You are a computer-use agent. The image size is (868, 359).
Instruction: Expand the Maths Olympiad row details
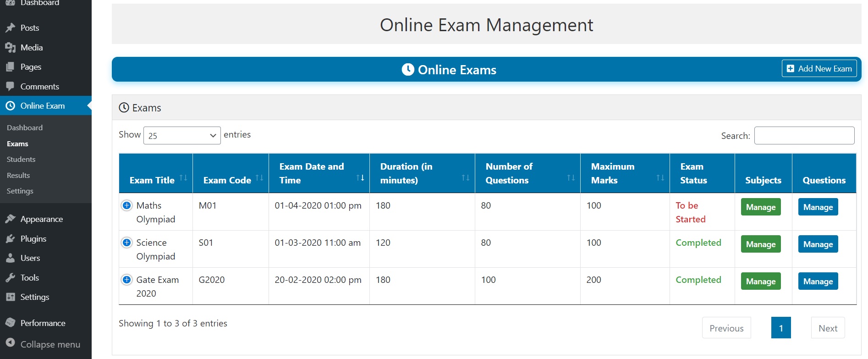(127, 205)
